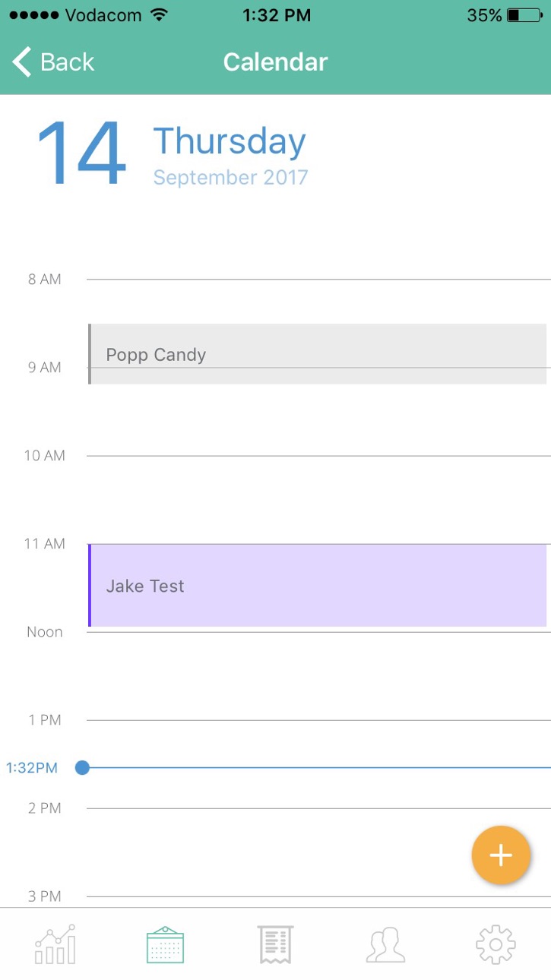Tap the large date number 14
Screen dimensions: 551x980
[x=81, y=154]
